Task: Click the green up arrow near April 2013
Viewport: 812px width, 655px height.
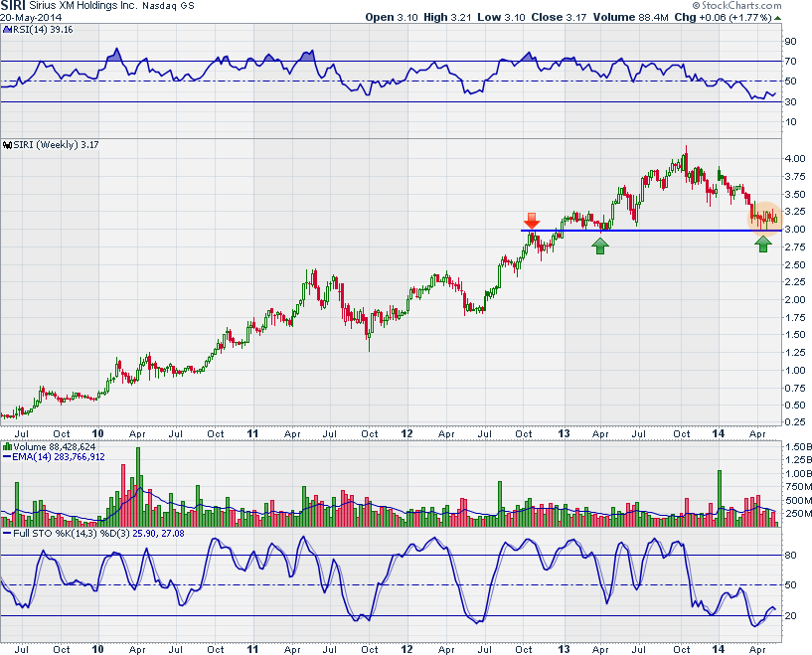Action: coord(600,244)
